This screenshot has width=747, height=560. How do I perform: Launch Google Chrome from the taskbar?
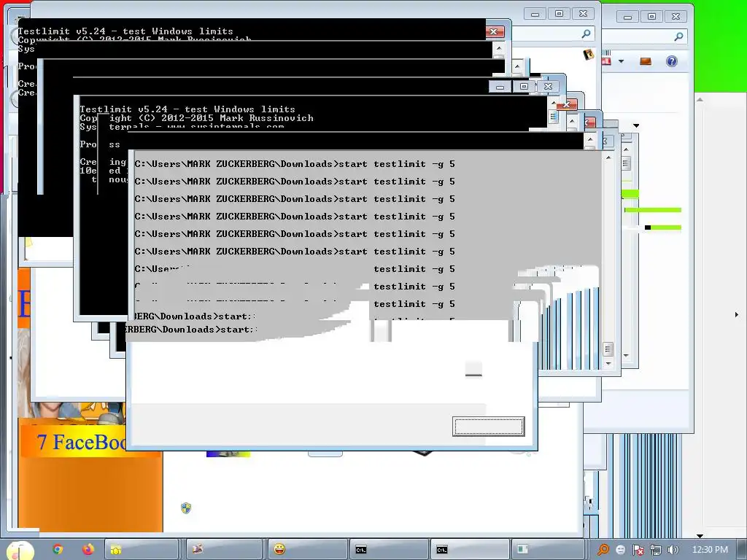(x=58, y=550)
